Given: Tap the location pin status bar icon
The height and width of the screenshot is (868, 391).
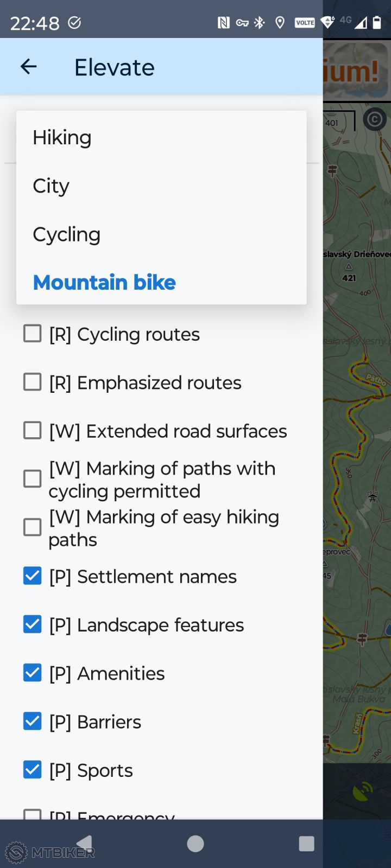Looking at the screenshot, I should pos(280,22).
